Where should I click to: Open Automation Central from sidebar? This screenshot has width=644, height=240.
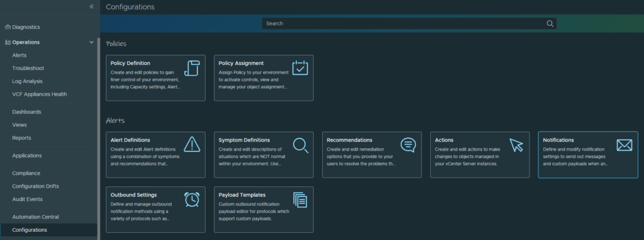[35, 217]
